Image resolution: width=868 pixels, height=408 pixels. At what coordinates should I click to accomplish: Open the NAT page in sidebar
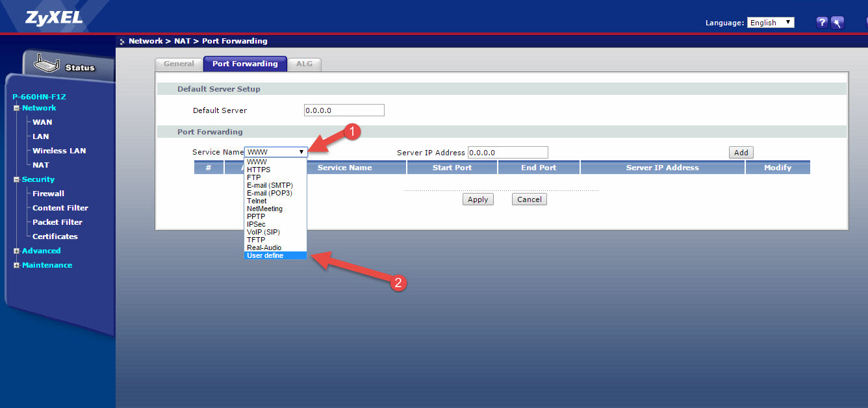(x=41, y=165)
